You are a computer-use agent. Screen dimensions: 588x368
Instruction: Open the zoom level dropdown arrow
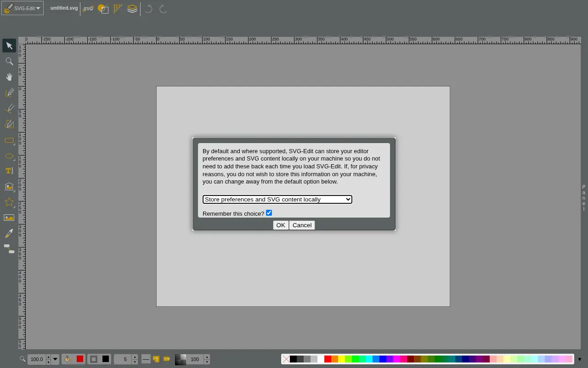(55, 359)
